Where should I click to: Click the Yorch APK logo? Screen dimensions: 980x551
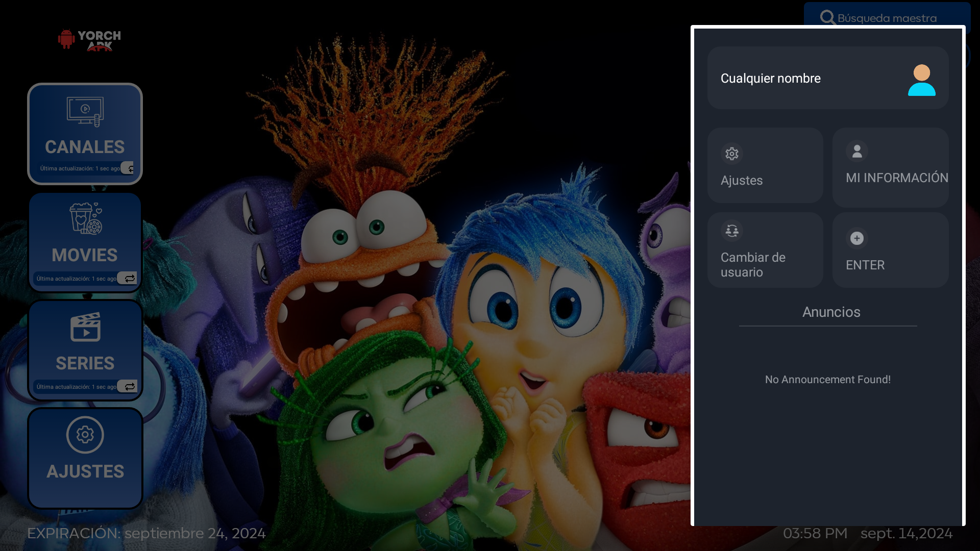pos(90,40)
